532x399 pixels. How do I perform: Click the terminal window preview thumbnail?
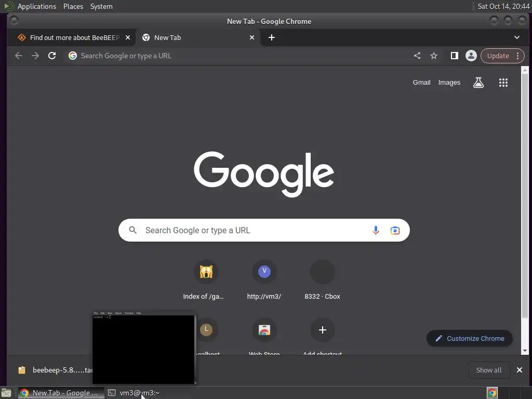pos(143,348)
